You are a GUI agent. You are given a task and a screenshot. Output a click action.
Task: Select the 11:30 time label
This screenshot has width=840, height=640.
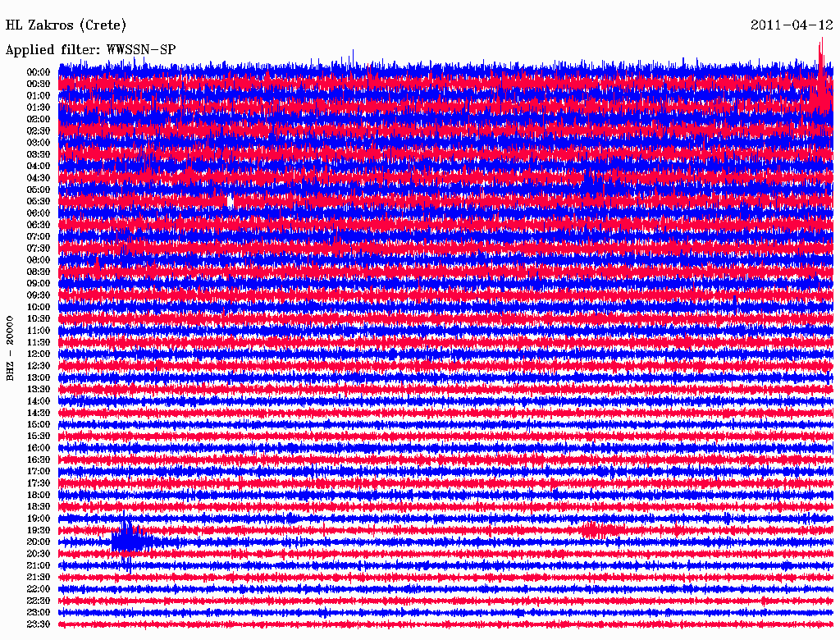[x=39, y=342]
